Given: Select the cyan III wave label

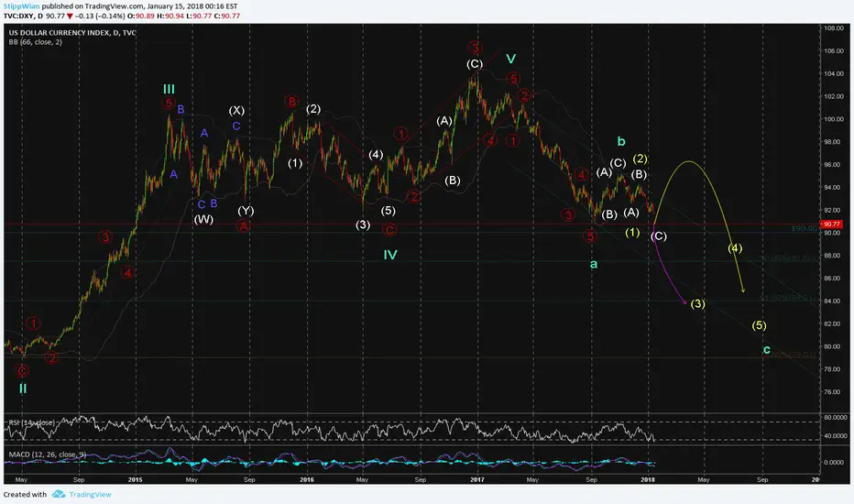Looking at the screenshot, I should (169, 90).
